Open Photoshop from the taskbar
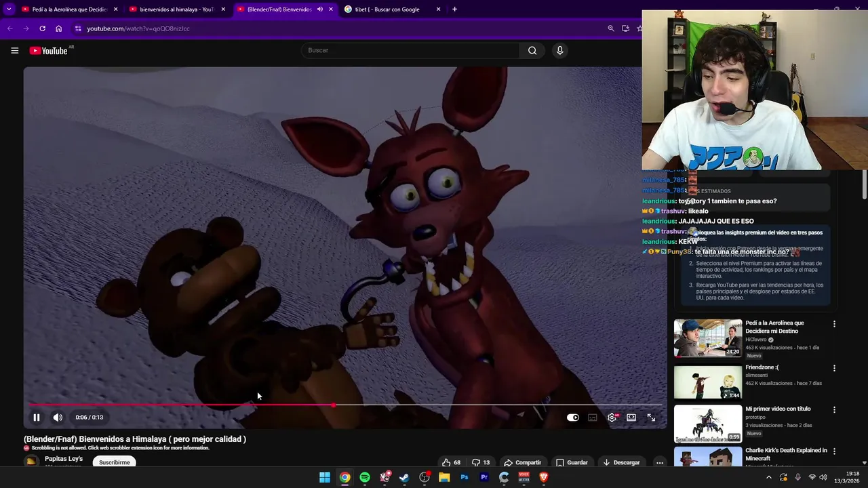The width and height of the screenshot is (868, 488). click(464, 477)
